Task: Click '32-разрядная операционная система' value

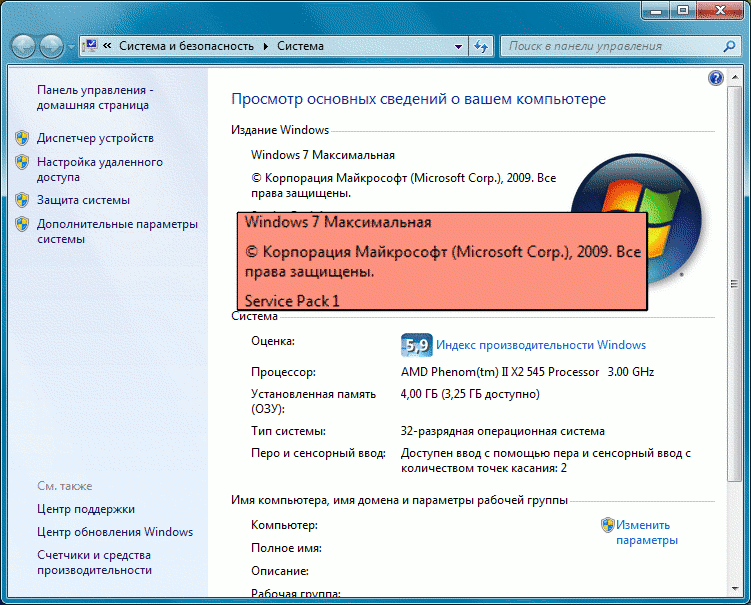Action: (502, 431)
